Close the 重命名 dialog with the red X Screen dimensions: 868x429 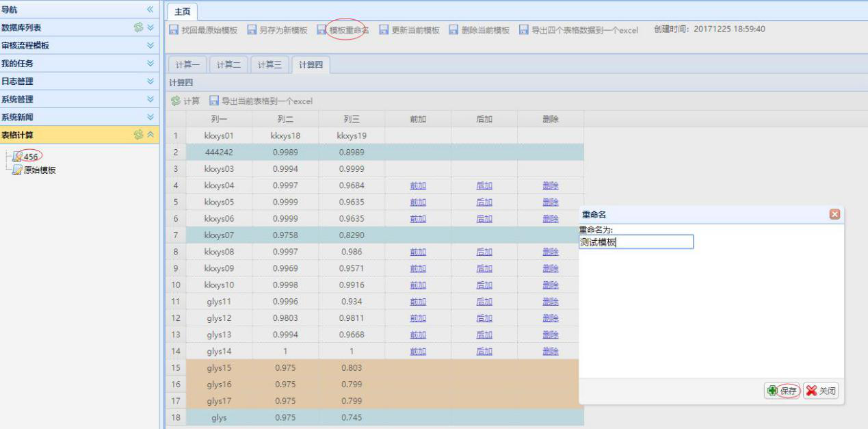(834, 214)
